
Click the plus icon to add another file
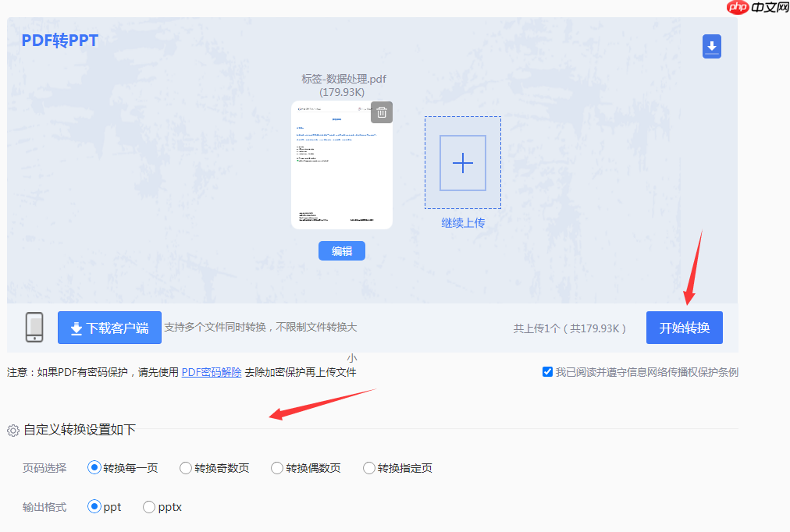point(462,162)
